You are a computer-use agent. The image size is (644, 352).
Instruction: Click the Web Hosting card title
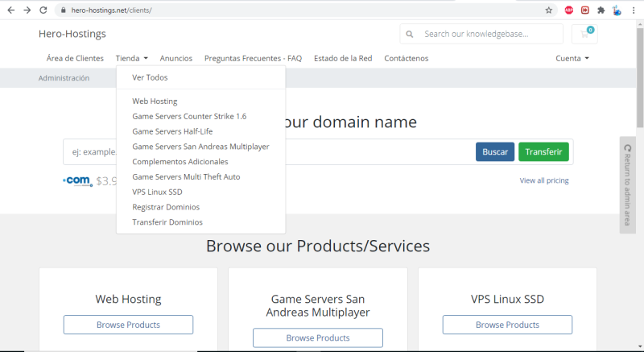click(128, 299)
